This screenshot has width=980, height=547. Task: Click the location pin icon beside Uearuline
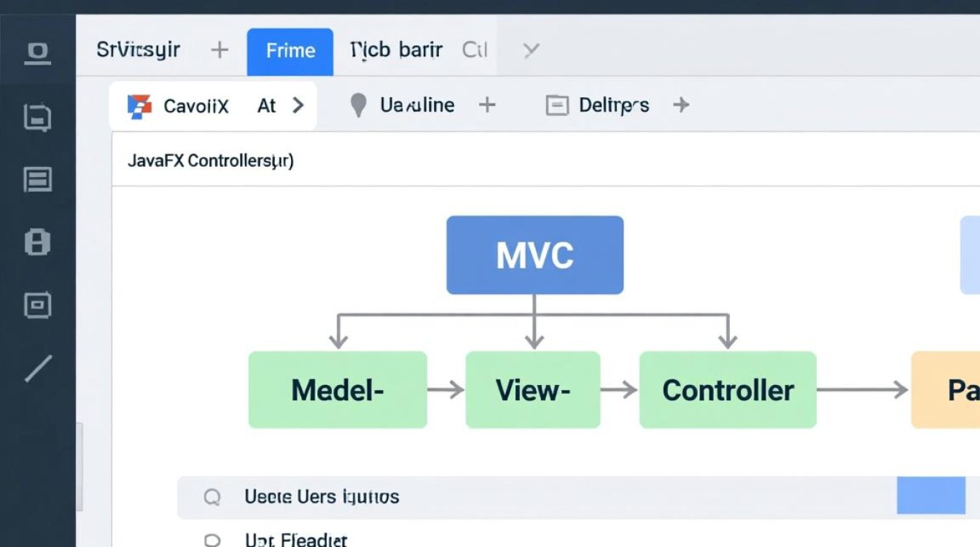(358, 106)
